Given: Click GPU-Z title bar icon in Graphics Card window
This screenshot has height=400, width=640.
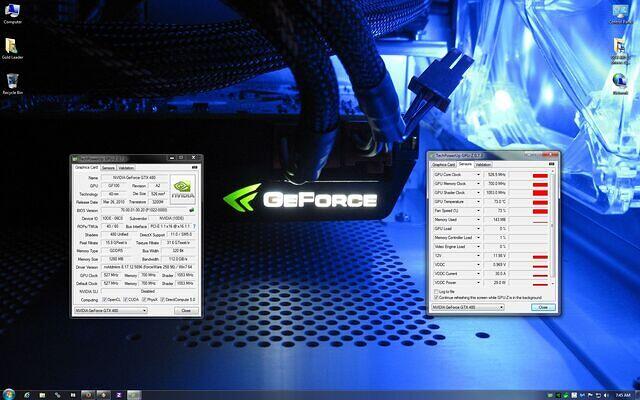Looking at the screenshot, I should point(75,158).
